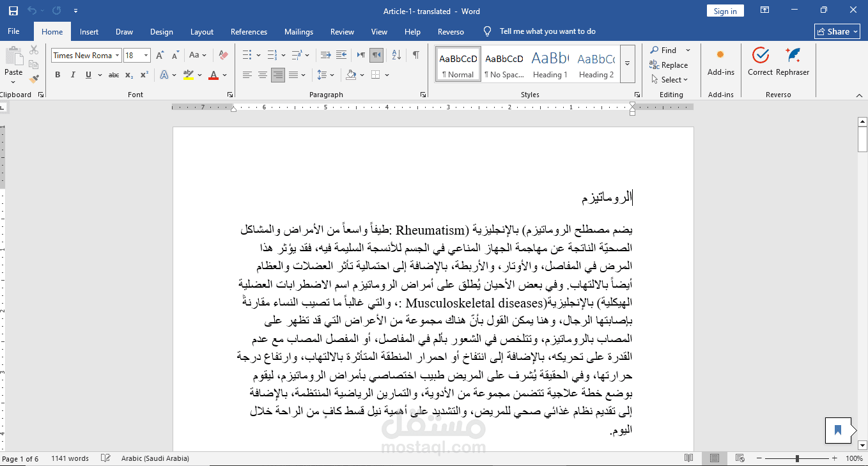Viewport: 868px width, 466px height.
Task: Undo the last action in Quick Access Toolbar
Action: coord(33,11)
